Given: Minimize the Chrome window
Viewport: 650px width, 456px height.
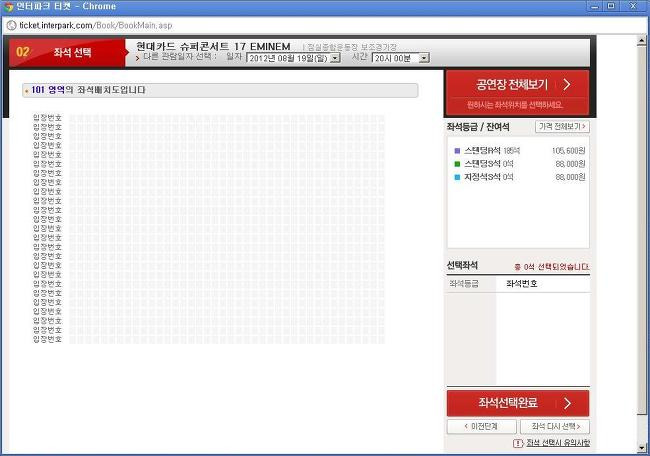Looking at the screenshot, I should [595, 6].
